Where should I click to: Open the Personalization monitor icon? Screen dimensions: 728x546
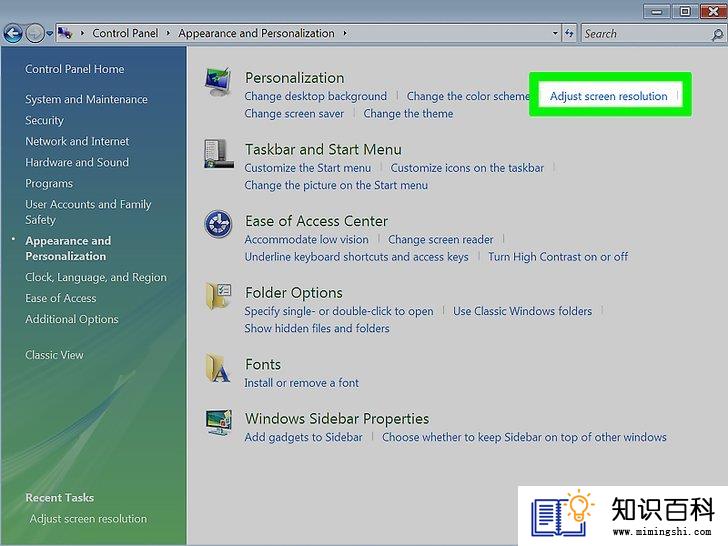pyautogui.click(x=218, y=82)
